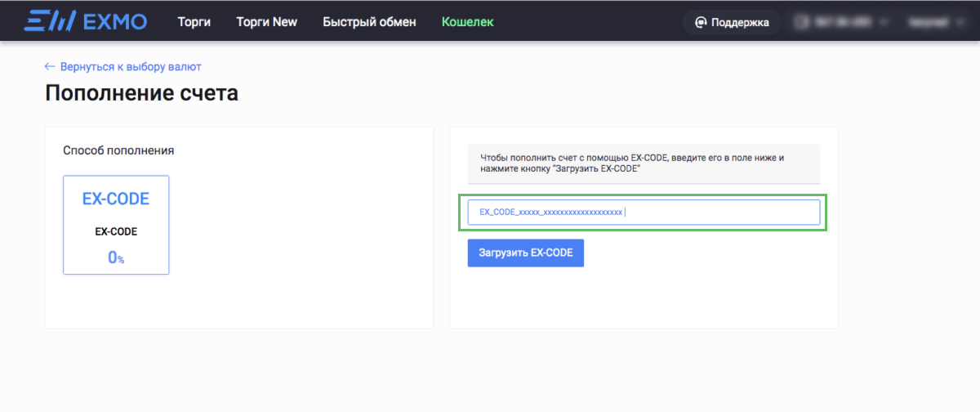Viewport: 980px width, 412px height.
Task: Click the 0% commission value
Action: [x=116, y=257]
